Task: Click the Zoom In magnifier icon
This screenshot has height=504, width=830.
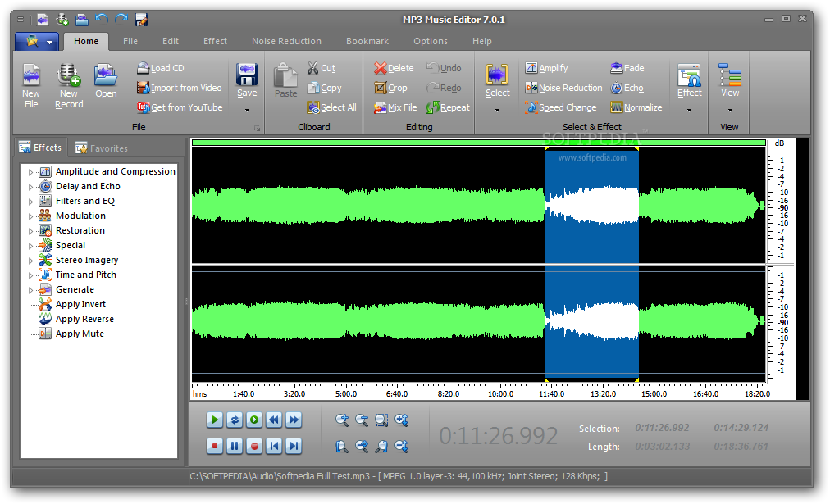Action: click(x=342, y=420)
